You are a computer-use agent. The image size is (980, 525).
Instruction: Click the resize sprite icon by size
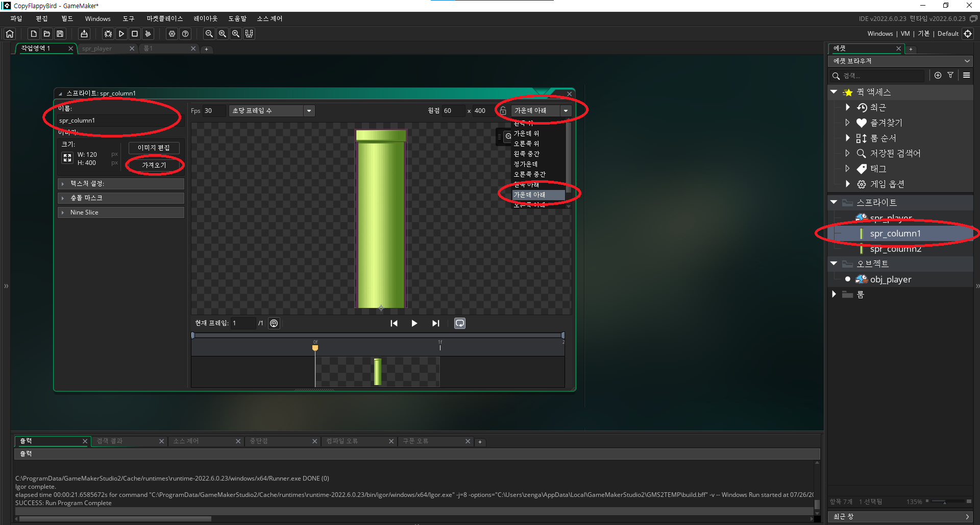point(67,158)
